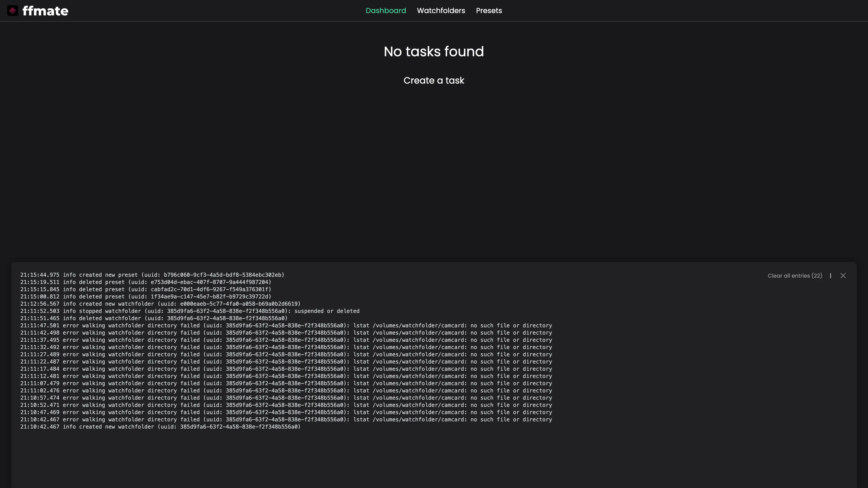
Task: Select log entry at 21:15:19.511 deleted preset
Action: (x=146, y=282)
